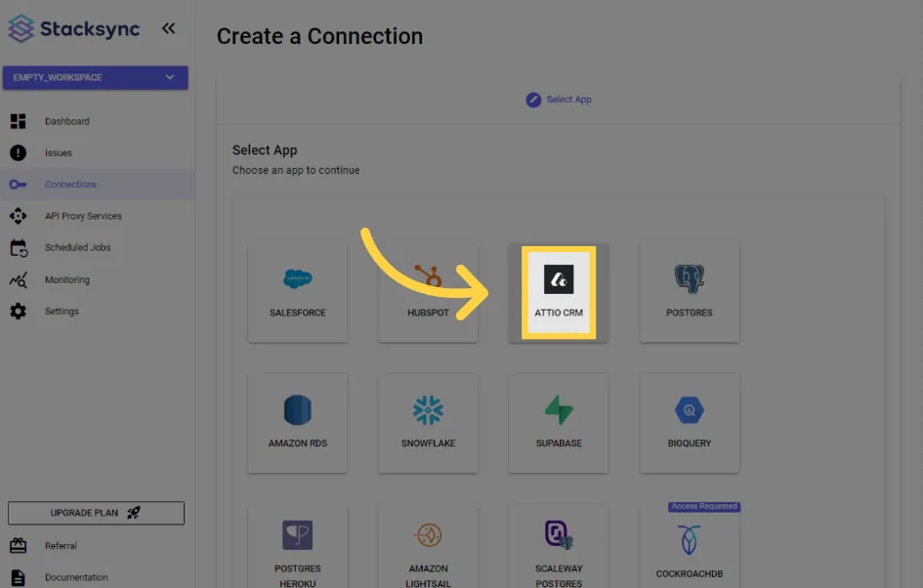Click the Issues exclamation icon
The width and height of the screenshot is (923, 588).
click(x=19, y=153)
